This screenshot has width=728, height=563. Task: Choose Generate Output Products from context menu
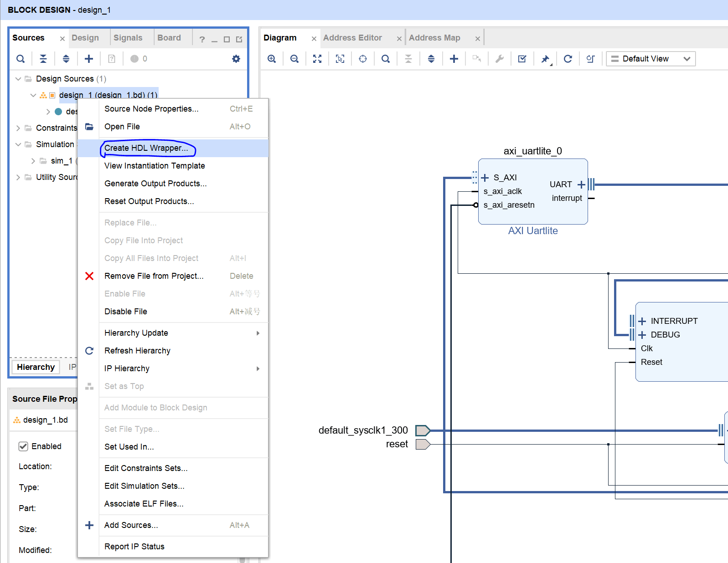click(x=155, y=184)
